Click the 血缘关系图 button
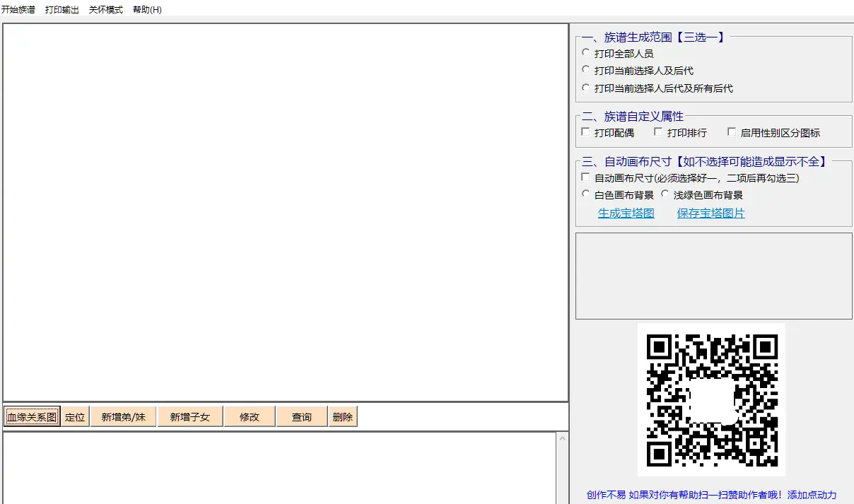This screenshot has height=504, width=854. coord(32,417)
